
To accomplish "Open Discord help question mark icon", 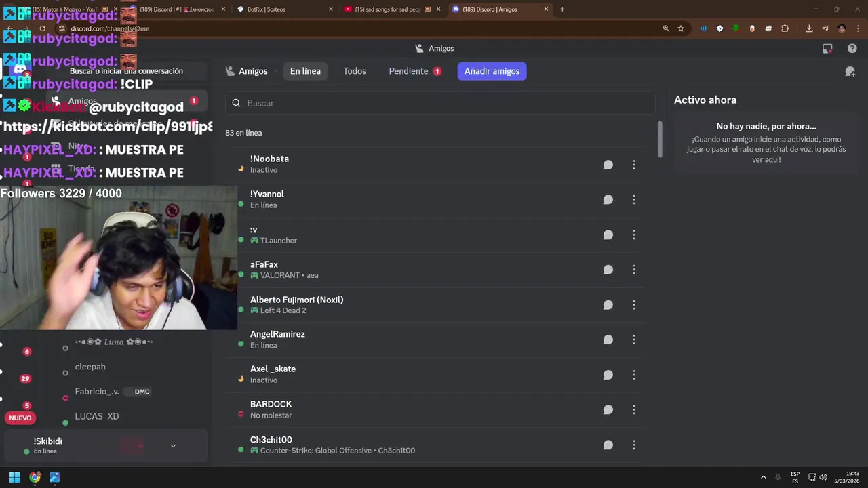I will 852,49.
